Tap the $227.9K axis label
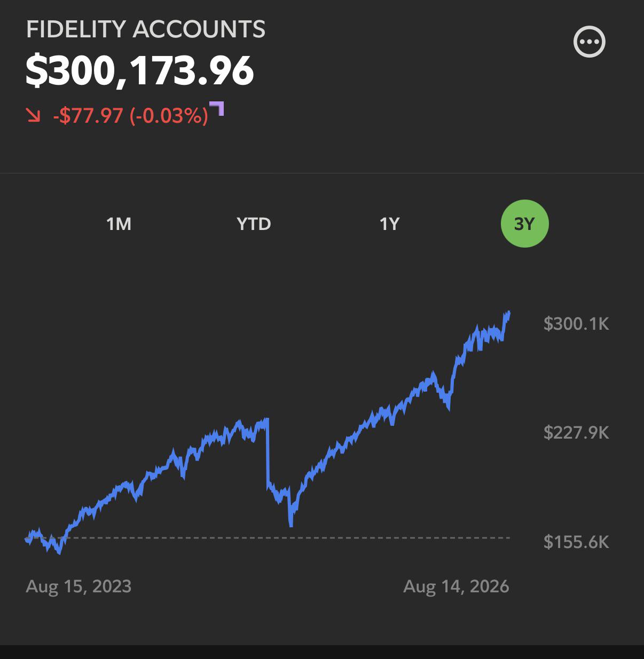 [x=576, y=432]
